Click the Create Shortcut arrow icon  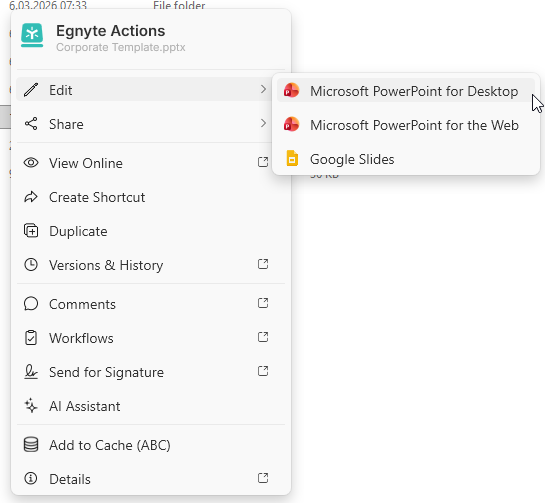[31, 197]
